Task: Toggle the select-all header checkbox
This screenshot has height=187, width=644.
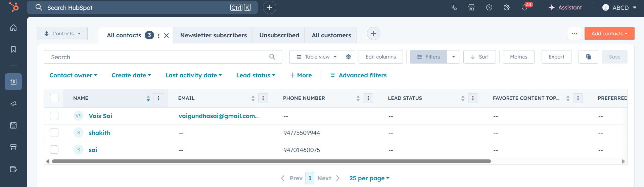Action: pyautogui.click(x=54, y=98)
